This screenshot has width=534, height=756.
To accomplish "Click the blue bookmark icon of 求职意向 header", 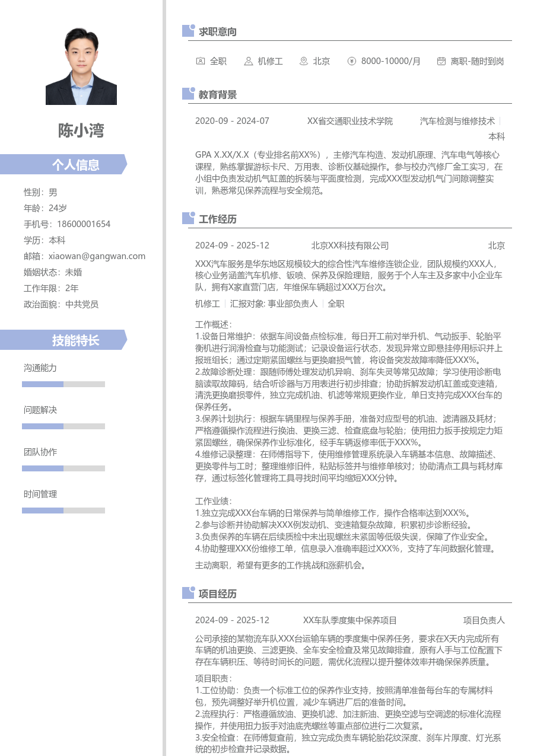I will pyautogui.click(x=187, y=31).
